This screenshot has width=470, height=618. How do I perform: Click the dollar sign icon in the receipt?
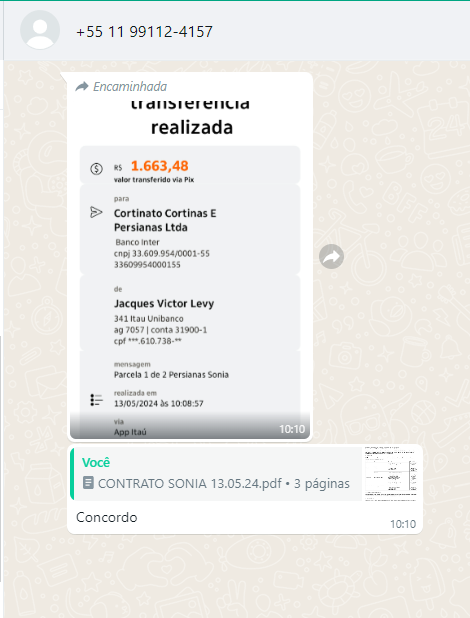click(97, 169)
